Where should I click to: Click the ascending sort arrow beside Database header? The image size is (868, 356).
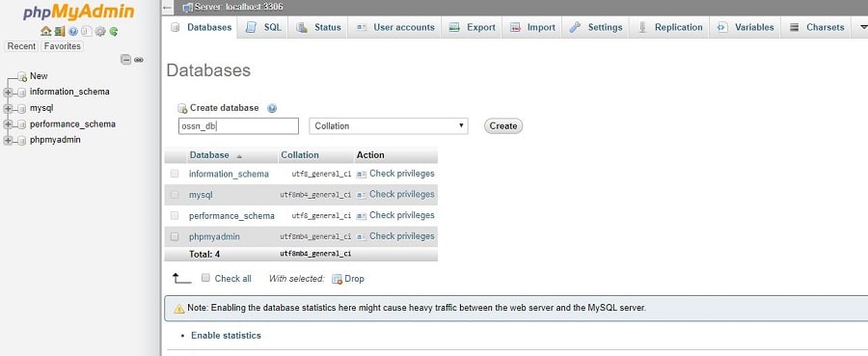point(239,156)
